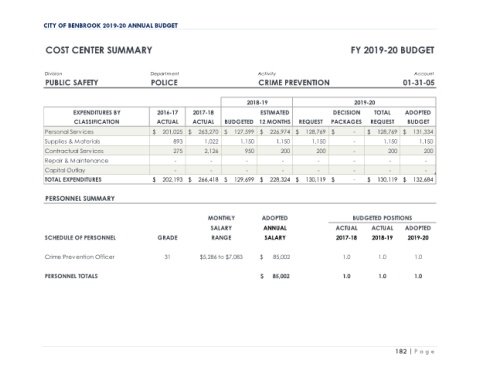Click the Supplies & Materials row label
The height and width of the screenshot is (371, 480).
pos(72,141)
